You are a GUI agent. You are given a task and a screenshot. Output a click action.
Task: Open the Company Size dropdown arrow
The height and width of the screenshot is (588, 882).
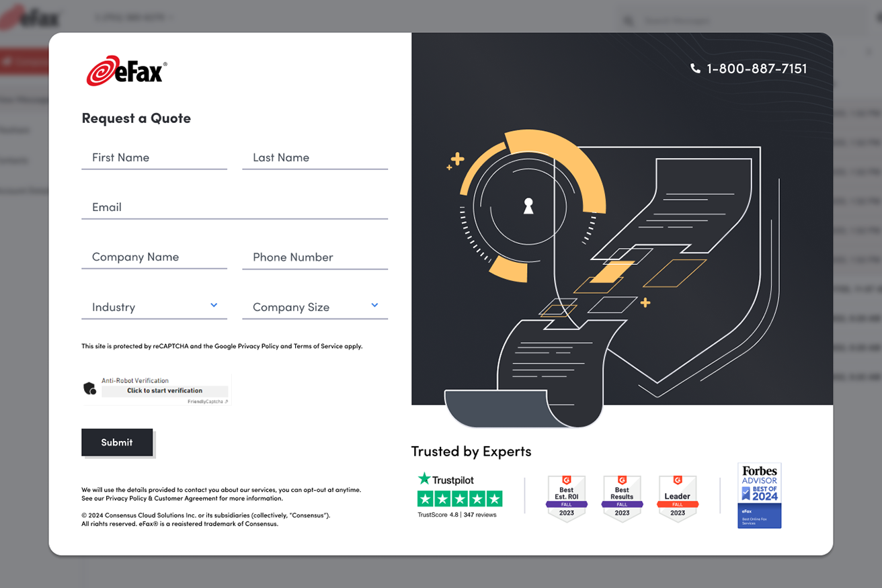point(374,305)
